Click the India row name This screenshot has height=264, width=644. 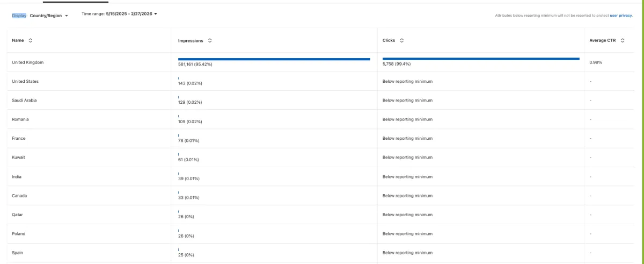[x=17, y=176]
